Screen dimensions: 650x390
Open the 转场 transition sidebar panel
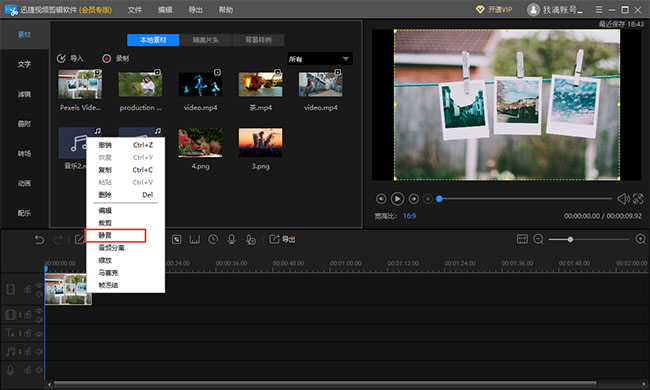(24, 153)
